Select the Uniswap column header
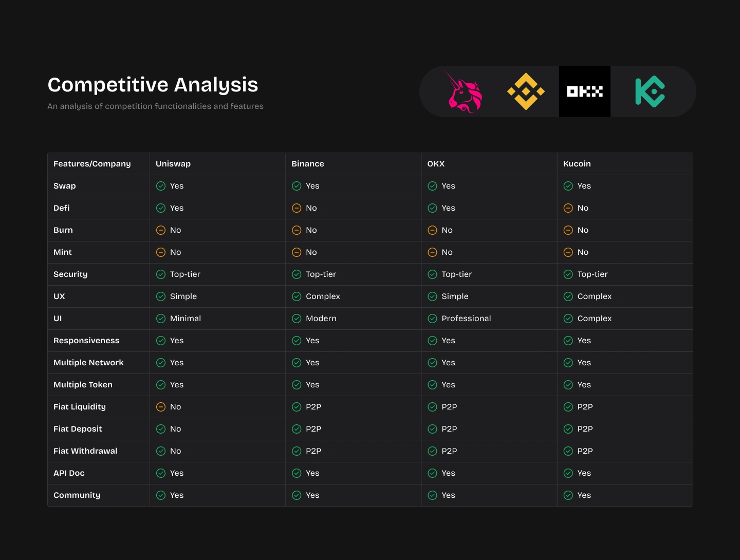This screenshot has height=560, width=740. point(173,164)
